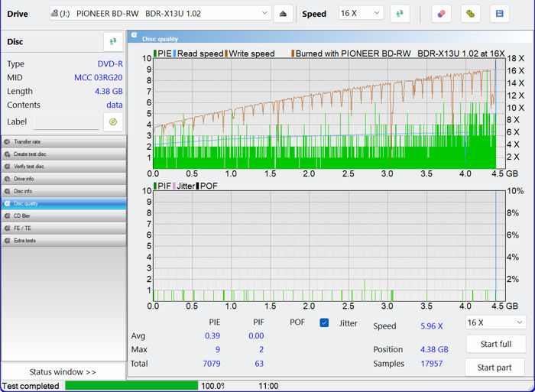Expand the 16 X test speed dropdown

[x=495, y=322]
